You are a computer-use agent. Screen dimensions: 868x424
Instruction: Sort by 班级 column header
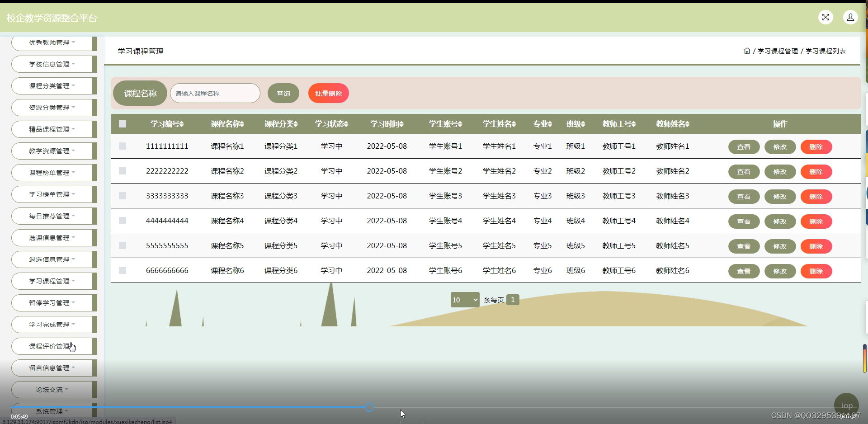point(576,124)
